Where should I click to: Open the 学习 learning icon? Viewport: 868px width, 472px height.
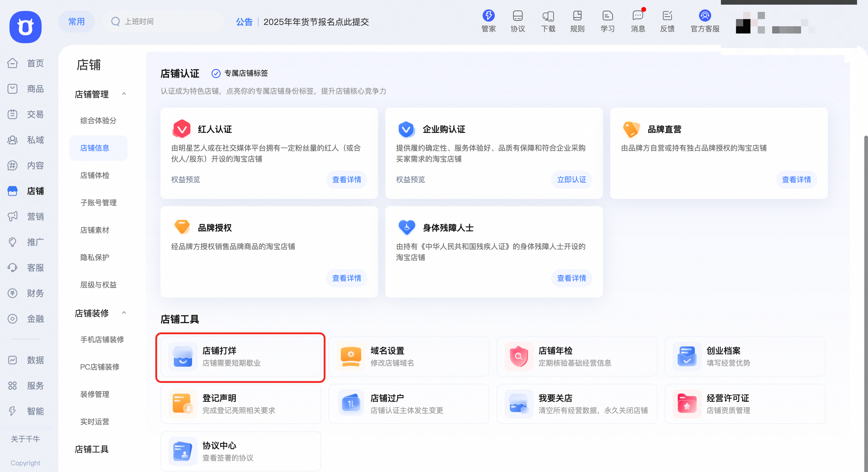point(607,21)
